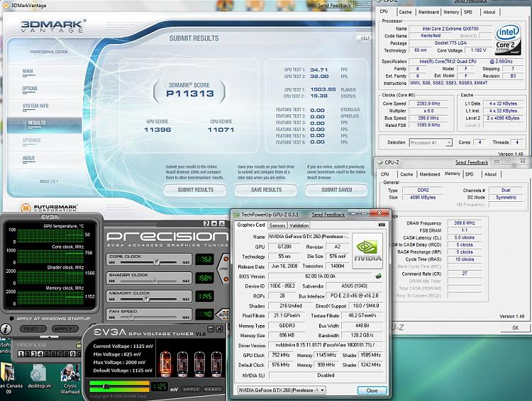Click the Precision help question mark icon
The width and height of the screenshot is (532, 401).
click(x=206, y=224)
